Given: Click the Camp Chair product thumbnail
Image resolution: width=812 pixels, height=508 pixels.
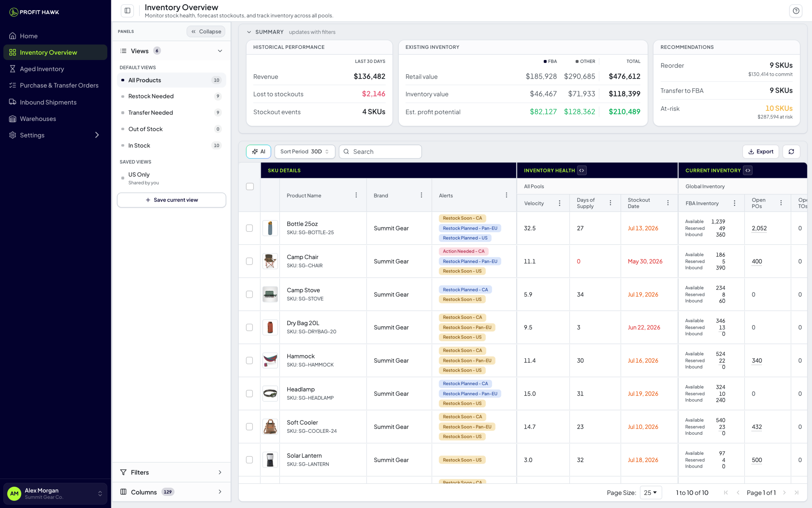Looking at the screenshot, I should 270,261.
